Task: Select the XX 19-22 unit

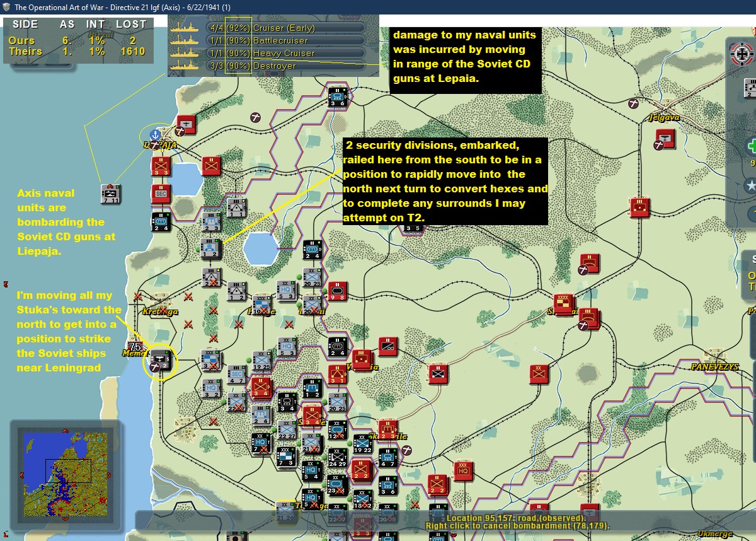Action: click(x=362, y=444)
